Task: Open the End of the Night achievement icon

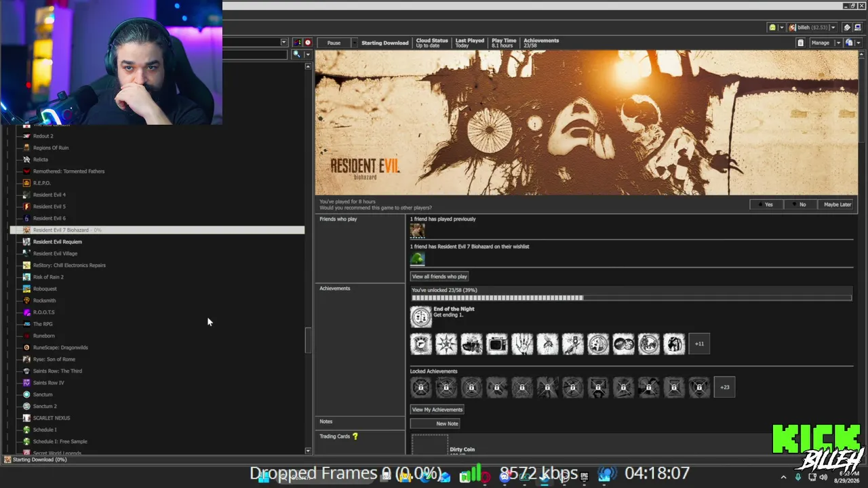Action: tap(420, 317)
